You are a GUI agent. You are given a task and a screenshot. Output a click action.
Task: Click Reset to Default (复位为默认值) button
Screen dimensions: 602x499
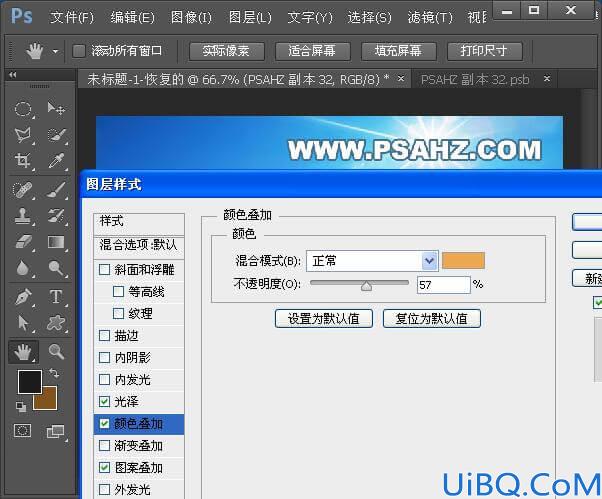coord(432,319)
